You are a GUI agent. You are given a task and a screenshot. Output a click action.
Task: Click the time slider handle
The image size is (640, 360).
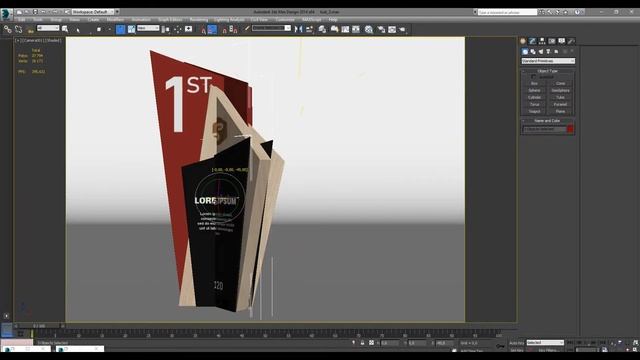[x=40, y=326]
